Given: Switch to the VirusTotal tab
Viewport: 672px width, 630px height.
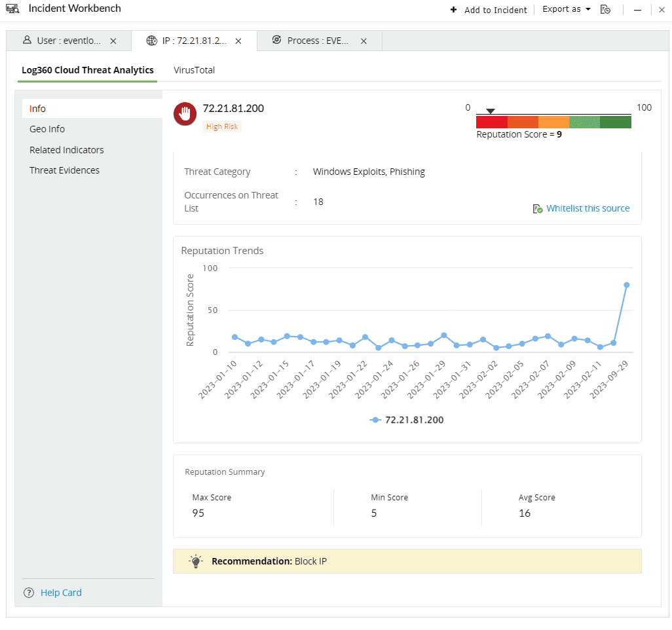Looking at the screenshot, I should tap(194, 70).
